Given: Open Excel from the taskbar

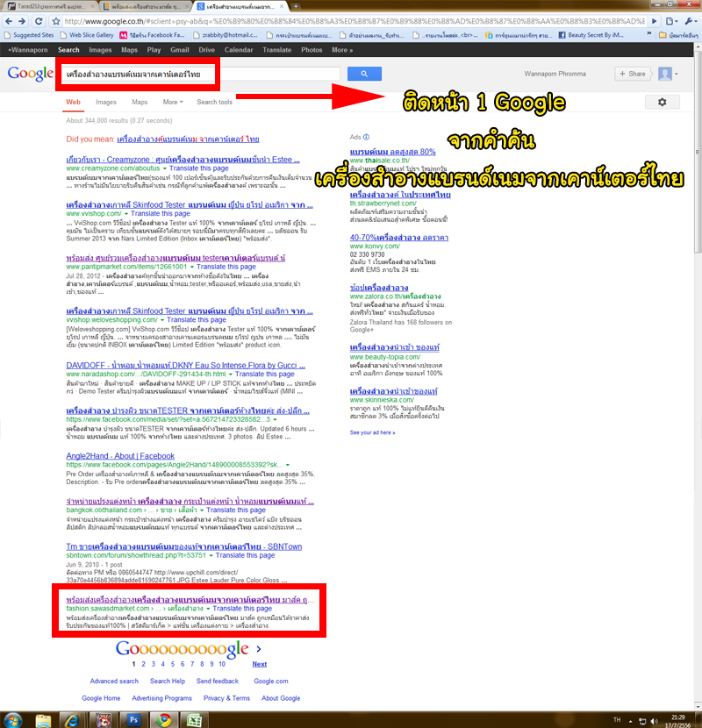Looking at the screenshot, I should [x=194, y=720].
